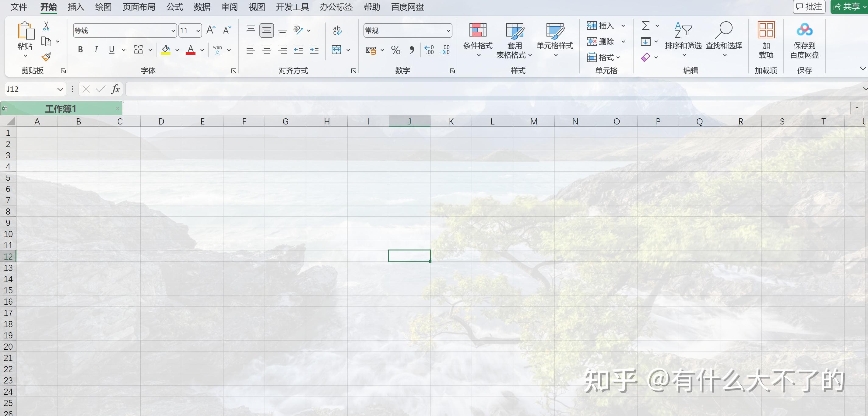Viewport: 868px width, 416px height.
Task: Open the 公式 ribbon tab
Action: [x=174, y=7]
